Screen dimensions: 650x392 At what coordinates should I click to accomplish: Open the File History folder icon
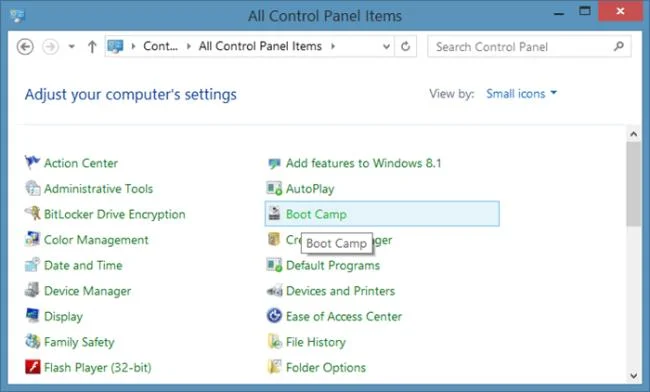(x=274, y=341)
